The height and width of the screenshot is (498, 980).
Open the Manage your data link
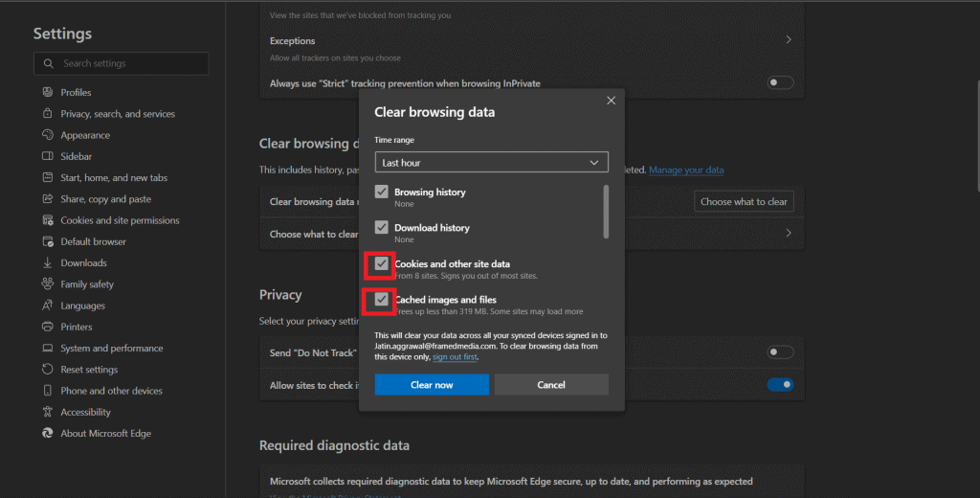pos(686,170)
